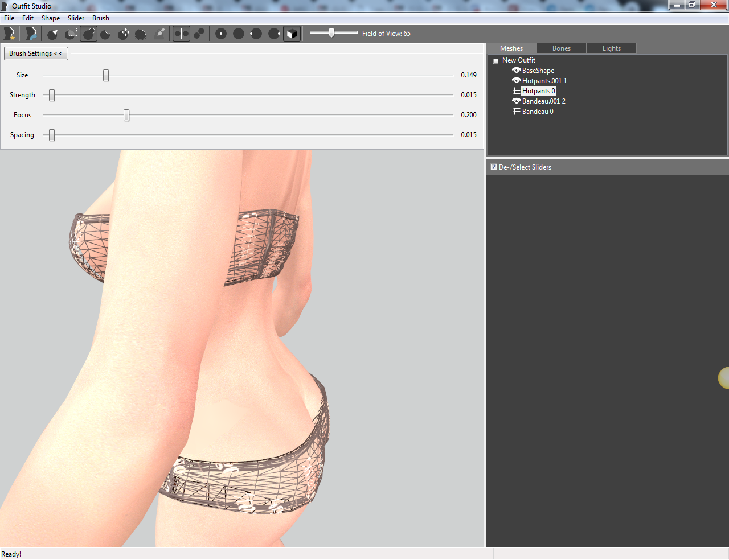Screen dimensions: 729x560
Task: Select the Hotpants.001 1 mesh row
Action: 544,81
